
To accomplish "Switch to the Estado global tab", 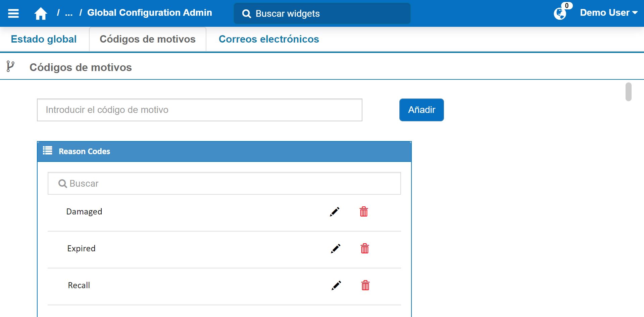I will point(44,39).
